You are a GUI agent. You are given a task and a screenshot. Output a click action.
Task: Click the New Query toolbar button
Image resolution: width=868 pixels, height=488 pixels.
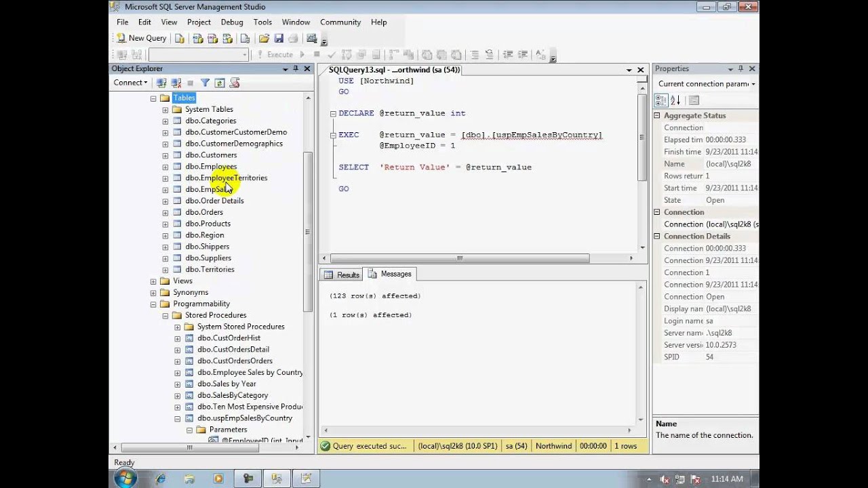coord(141,38)
